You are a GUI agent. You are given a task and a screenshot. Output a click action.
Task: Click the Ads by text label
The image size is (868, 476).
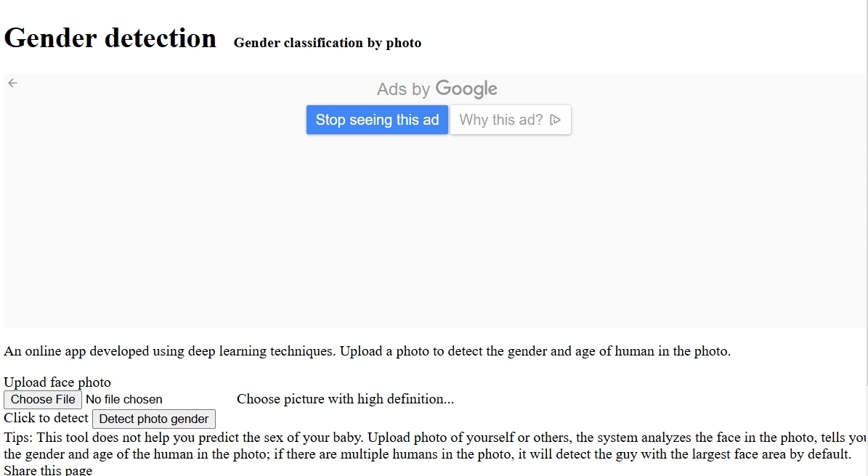pyautogui.click(x=404, y=89)
